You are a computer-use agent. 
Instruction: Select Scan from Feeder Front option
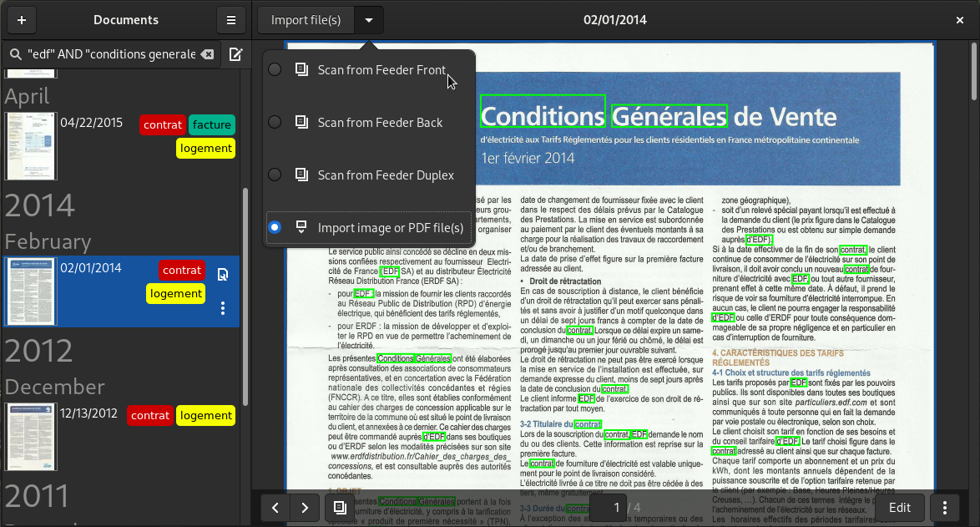click(381, 70)
